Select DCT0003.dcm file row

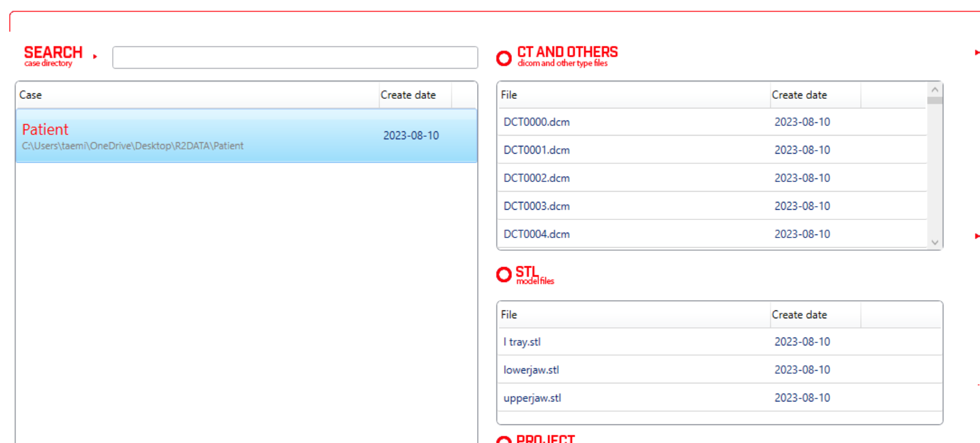pyautogui.click(x=713, y=206)
